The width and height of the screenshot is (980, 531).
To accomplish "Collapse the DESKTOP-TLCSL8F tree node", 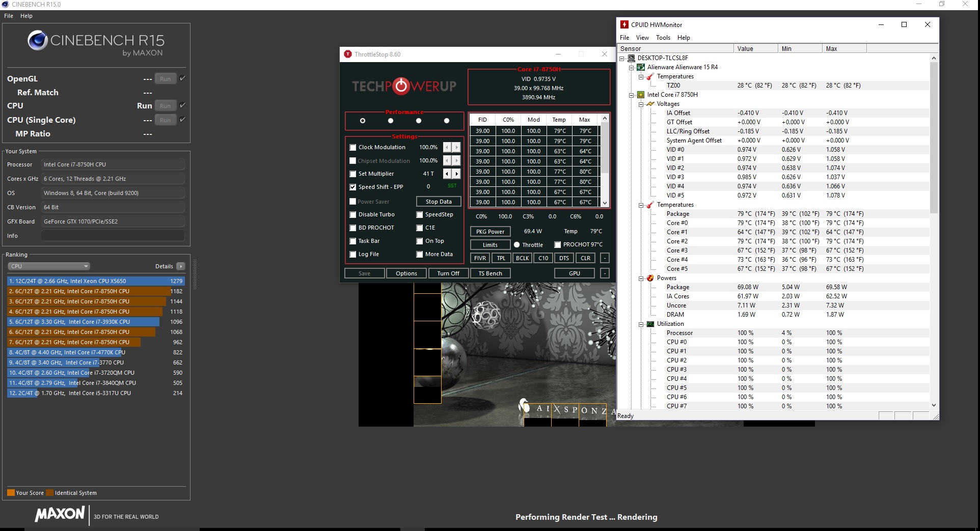I will pyautogui.click(x=622, y=58).
